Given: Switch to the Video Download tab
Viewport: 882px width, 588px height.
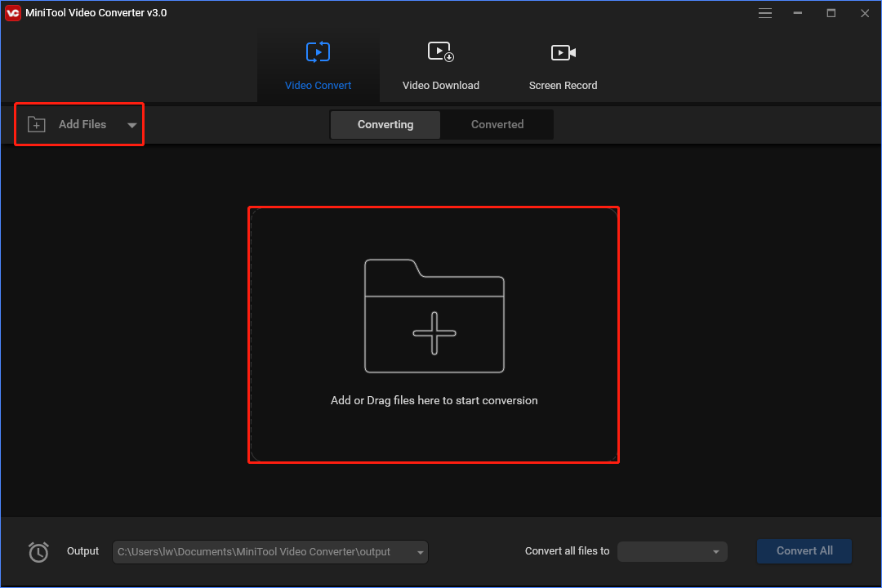Looking at the screenshot, I should coord(440,66).
